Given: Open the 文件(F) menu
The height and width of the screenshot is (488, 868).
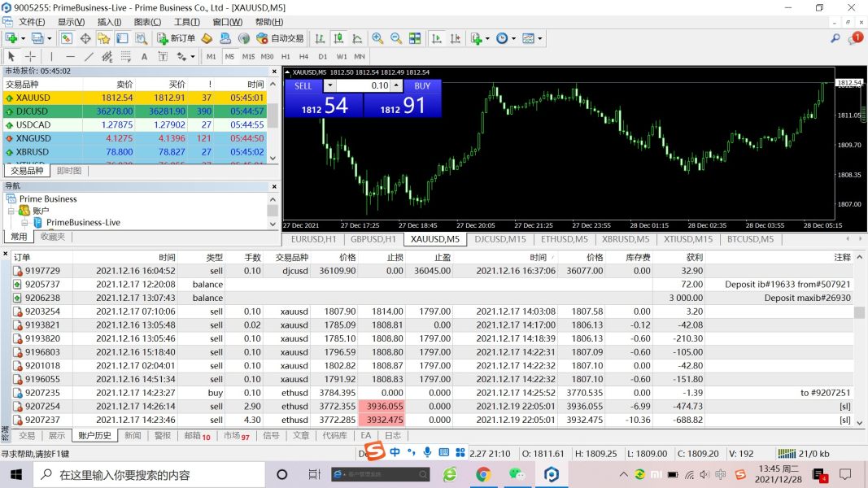Looking at the screenshot, I should tap(31, 22).
